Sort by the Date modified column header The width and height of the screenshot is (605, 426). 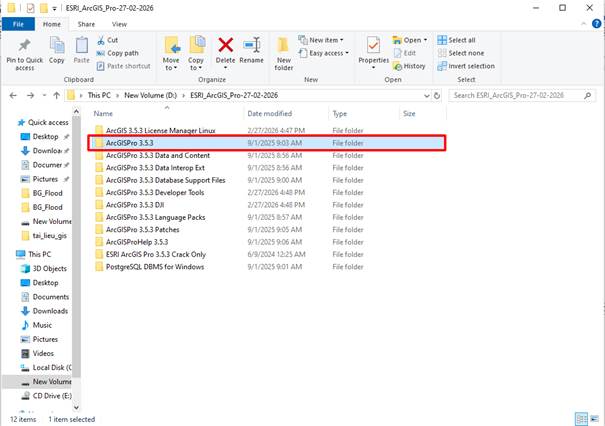(x=270, y=114)
